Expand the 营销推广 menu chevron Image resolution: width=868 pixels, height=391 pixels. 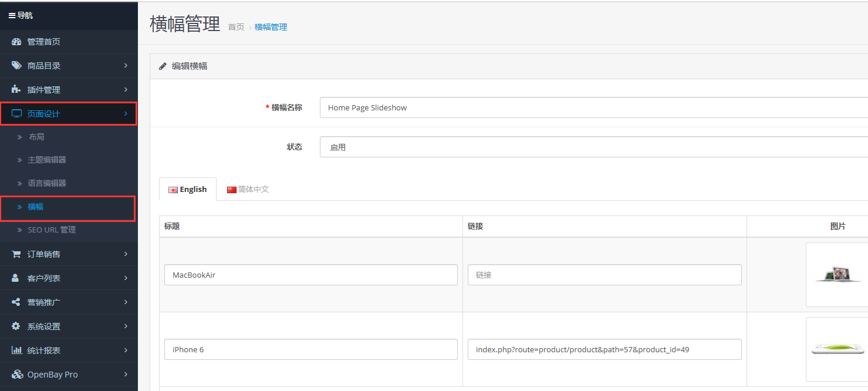[126, 302]
